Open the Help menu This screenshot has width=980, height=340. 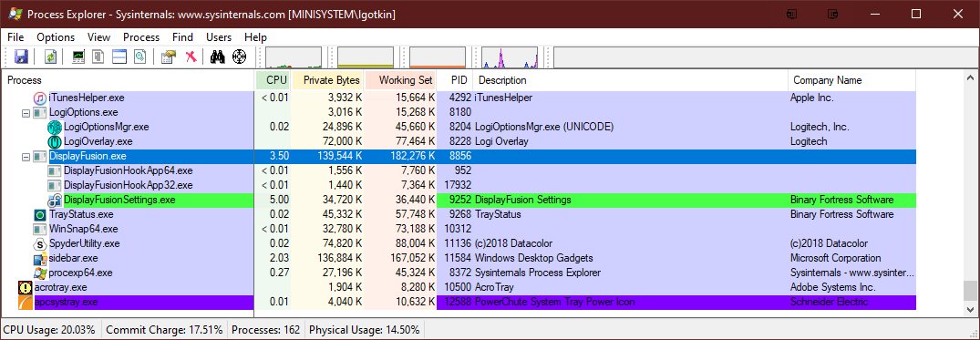[255, 36]
